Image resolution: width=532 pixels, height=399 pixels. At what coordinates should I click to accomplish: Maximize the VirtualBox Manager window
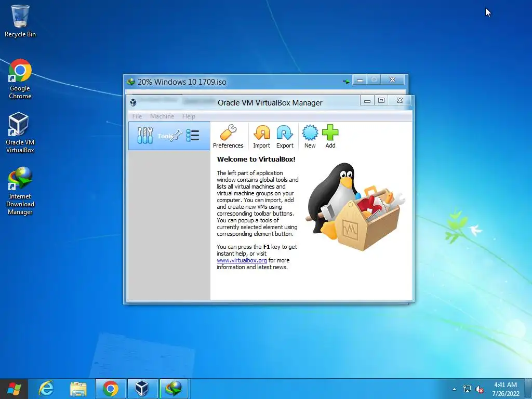(x=381, y=100)
